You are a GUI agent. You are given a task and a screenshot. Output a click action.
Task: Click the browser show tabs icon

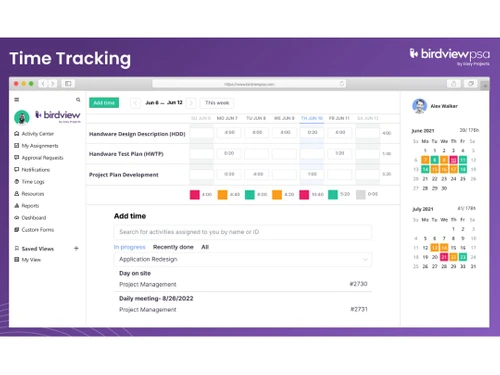470,84
